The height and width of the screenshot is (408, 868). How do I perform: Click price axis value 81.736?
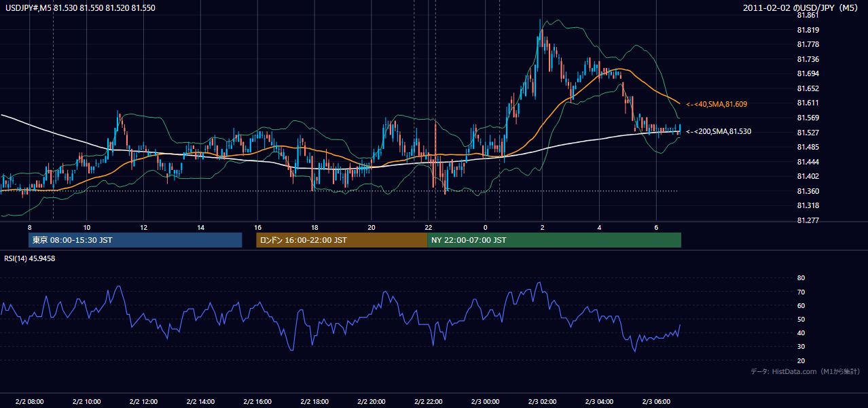pyautogui.click(x=808, y=59)
